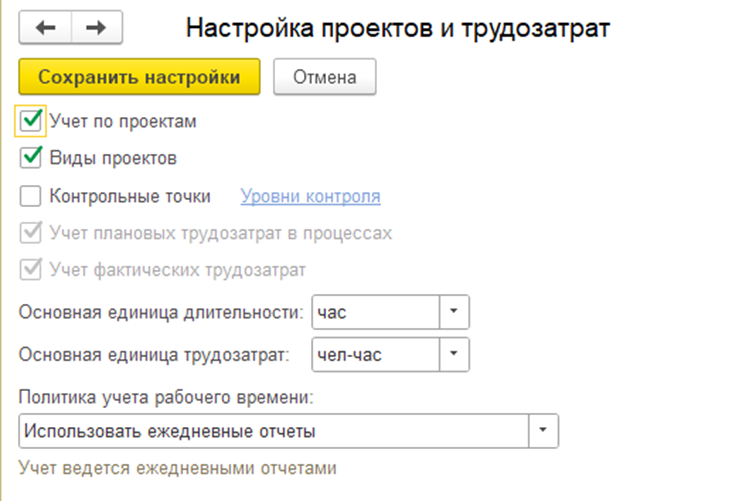Image resolution: width=739 pixels, height=501 pixels.
Task: Toggle the Учет по проектам checkbox
Action: point(31,122)
